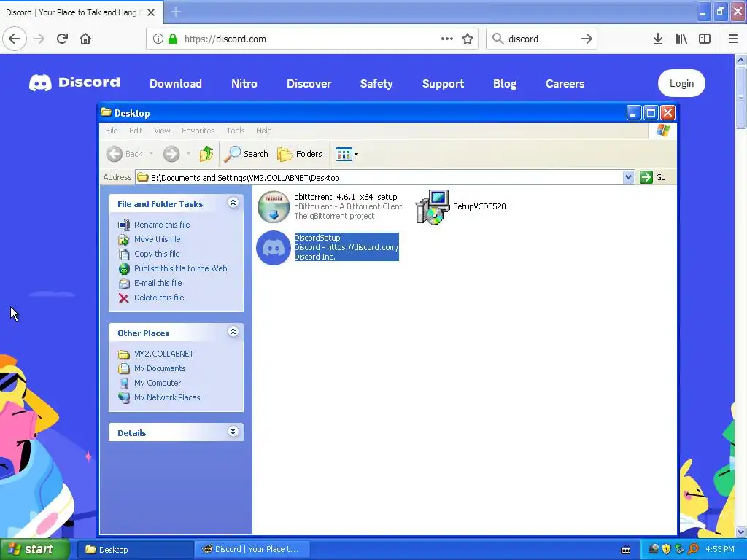747x560 pixels.
Task: Open Firefox library icon
Action: click(x=681, y=39)
